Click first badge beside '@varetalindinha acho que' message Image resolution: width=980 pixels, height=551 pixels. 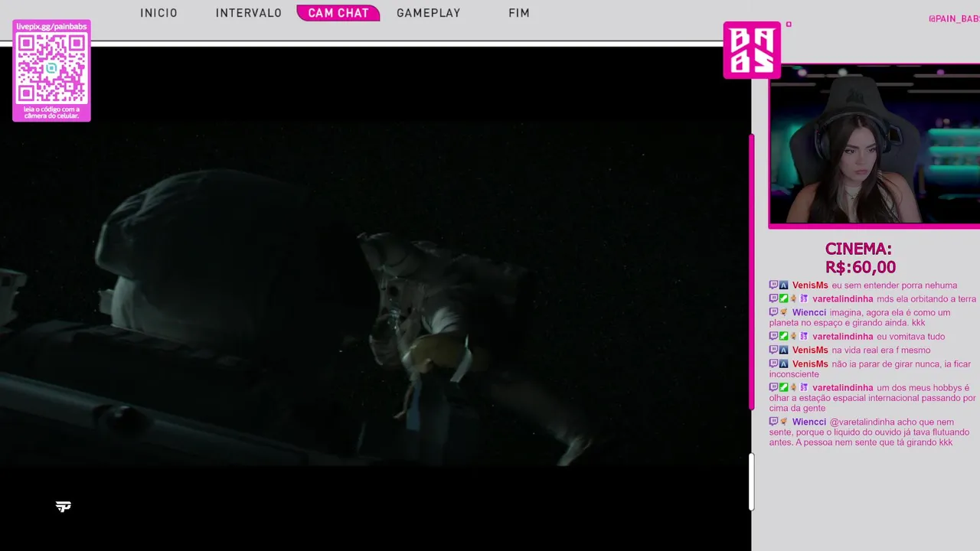(773, 422)
